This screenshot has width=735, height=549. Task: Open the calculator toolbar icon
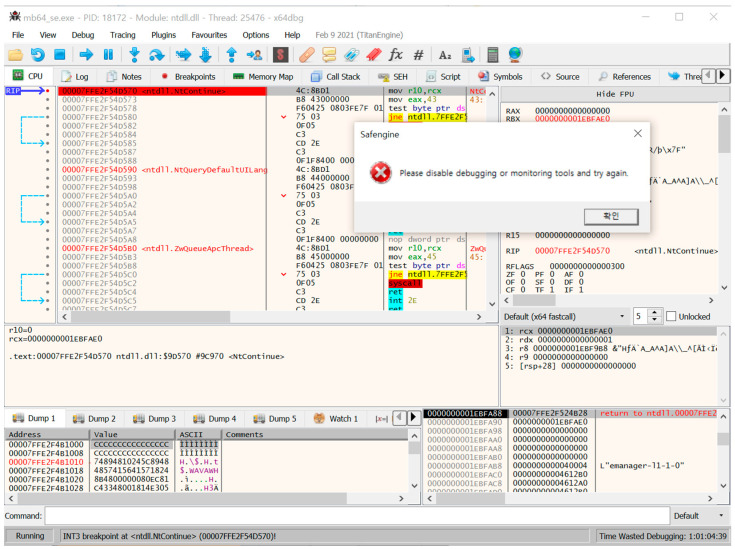493,55
